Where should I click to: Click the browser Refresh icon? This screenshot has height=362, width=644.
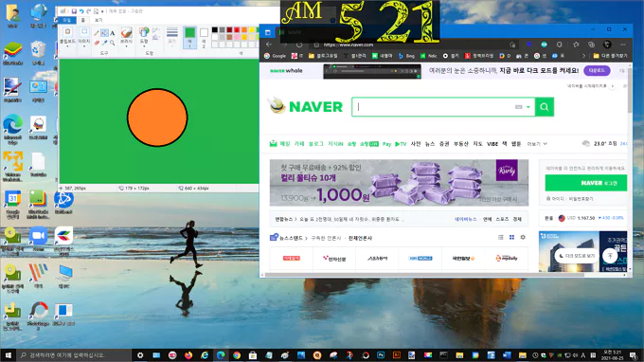299,45
